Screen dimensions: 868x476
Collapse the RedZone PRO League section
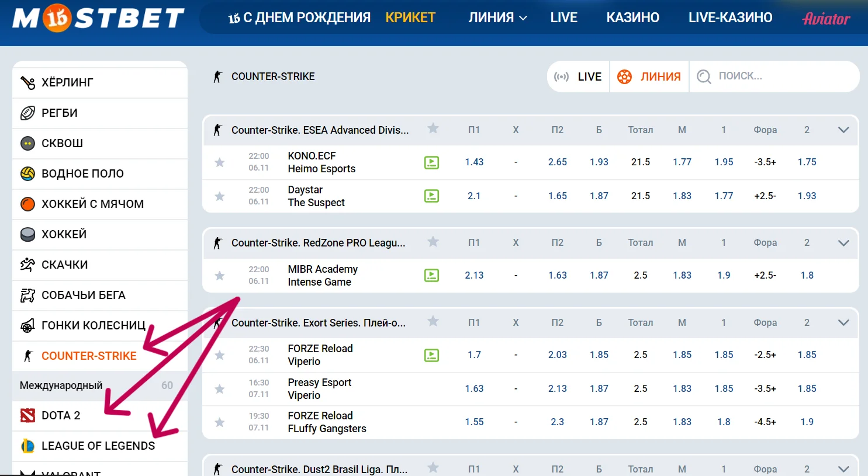coord(843,243)
